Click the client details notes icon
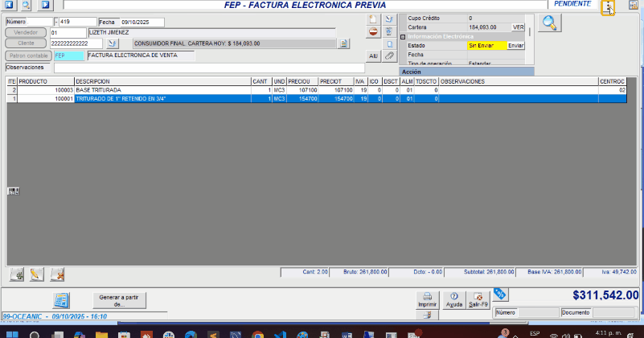The width and height of the screenshot is (644, 338). pos(344,43)
